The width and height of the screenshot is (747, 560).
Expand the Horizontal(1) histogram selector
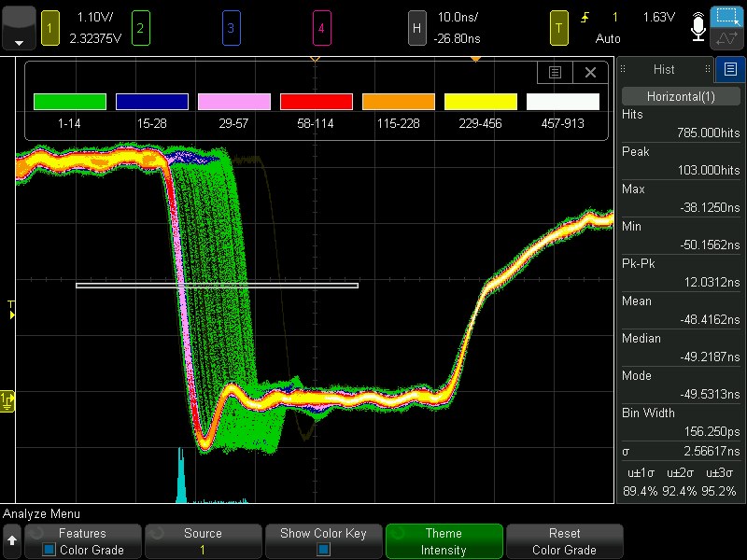(x=681, y=97)
